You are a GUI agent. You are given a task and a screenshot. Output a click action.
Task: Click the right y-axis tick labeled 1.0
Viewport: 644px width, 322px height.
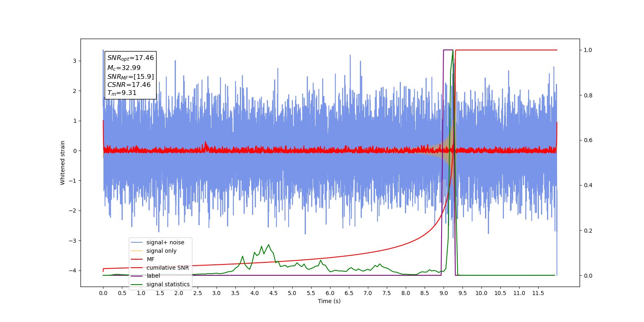click(x=588, y=50)
